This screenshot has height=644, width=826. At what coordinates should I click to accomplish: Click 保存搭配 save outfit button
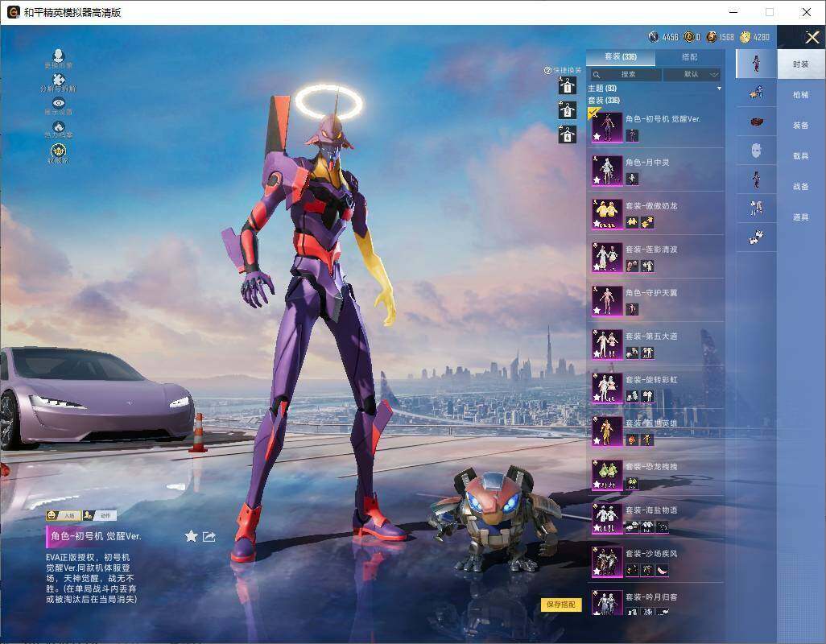561,605
